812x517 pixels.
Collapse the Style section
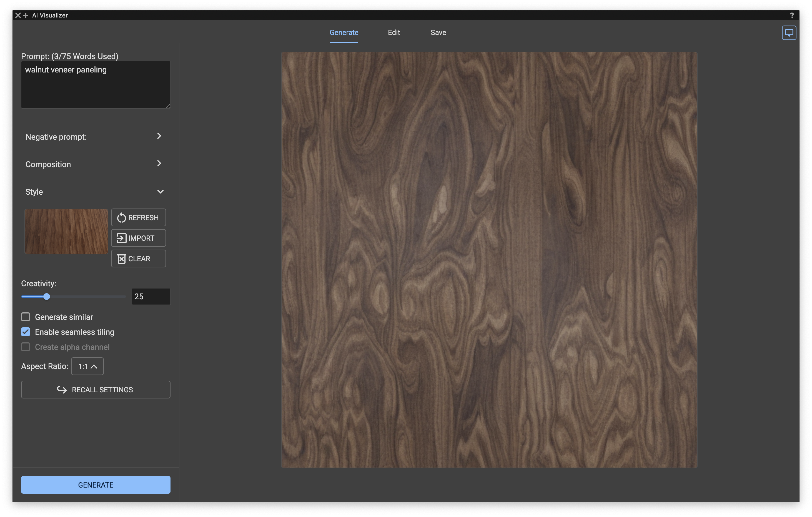[160, 192]
